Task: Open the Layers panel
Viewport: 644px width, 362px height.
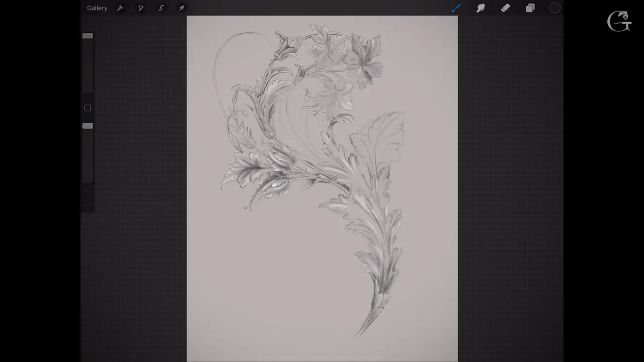Action: click(530, 8)
